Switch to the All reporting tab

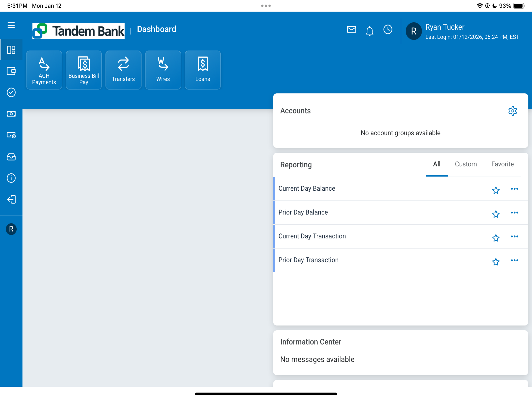(x=437, y=165)
